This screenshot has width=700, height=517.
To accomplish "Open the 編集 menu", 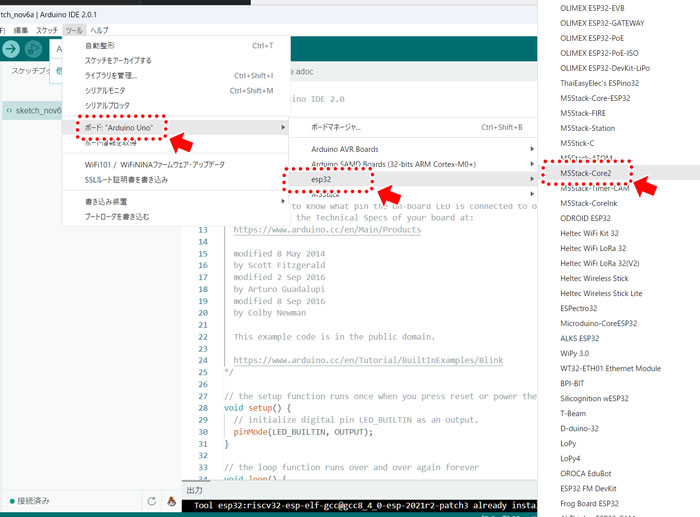I will (21, 30).
